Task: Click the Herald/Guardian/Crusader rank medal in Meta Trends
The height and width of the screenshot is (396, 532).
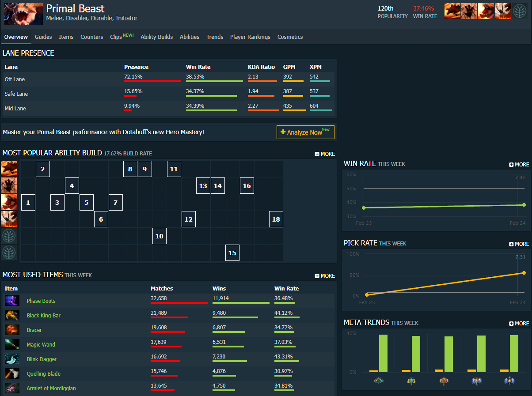Action: click(379, 381)
